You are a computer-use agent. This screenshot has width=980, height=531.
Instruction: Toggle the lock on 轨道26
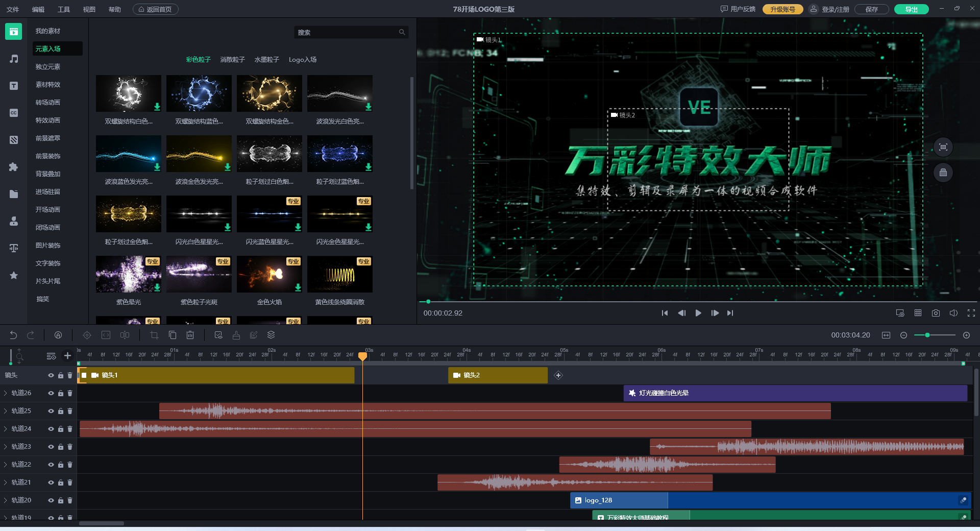pyautogui.click(x=61, y=393)
